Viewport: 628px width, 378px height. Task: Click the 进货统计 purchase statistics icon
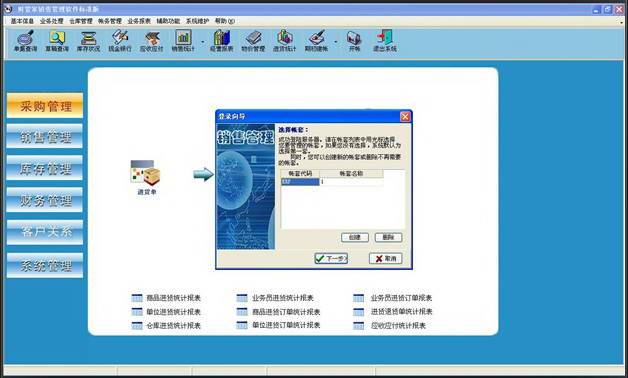284,41
